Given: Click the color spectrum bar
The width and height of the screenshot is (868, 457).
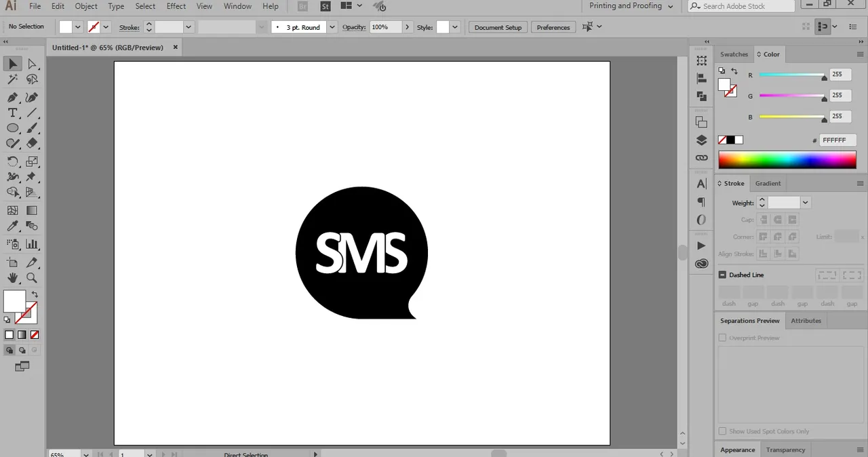Looking at the screenshot, I should pos(787,160).
